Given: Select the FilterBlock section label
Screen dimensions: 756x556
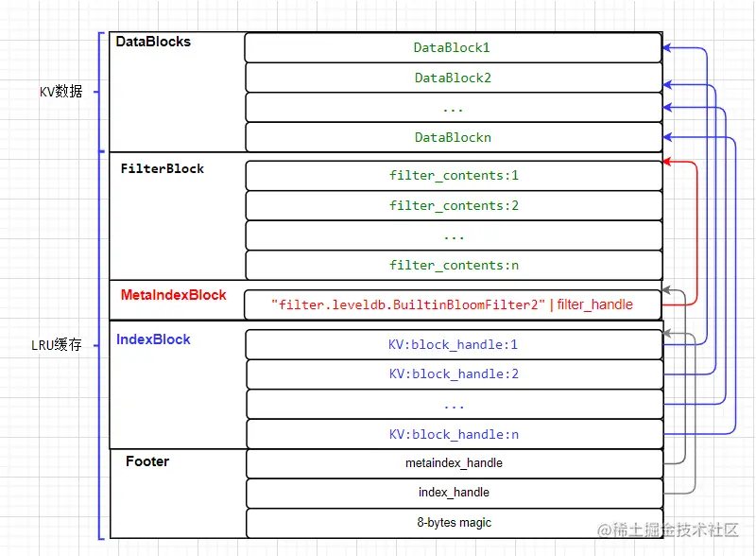Looking at the screenshot, I should coord(163,169).
